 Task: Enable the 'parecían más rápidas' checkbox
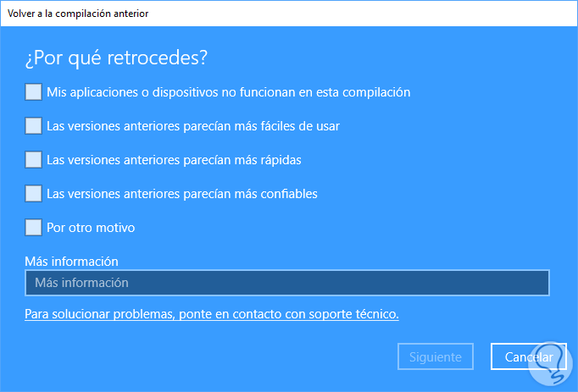point(33,159)
